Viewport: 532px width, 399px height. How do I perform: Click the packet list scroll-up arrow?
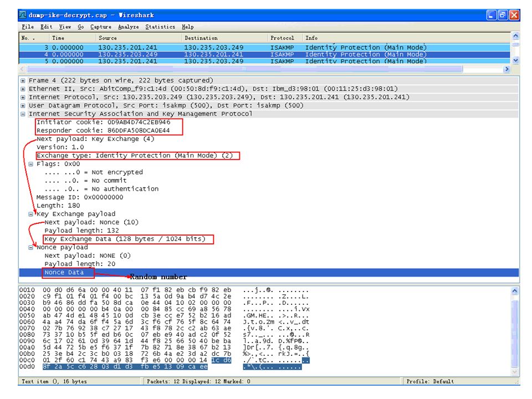tap(515, 35)
